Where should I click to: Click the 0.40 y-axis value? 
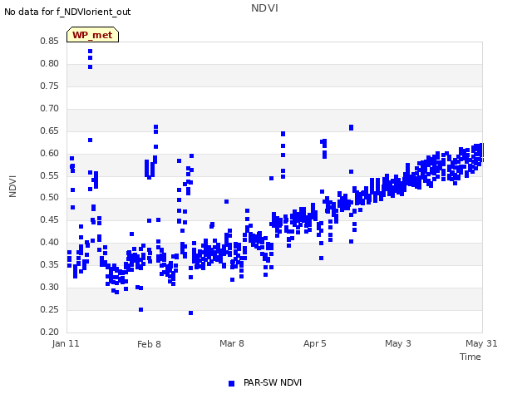coord(50,242)
